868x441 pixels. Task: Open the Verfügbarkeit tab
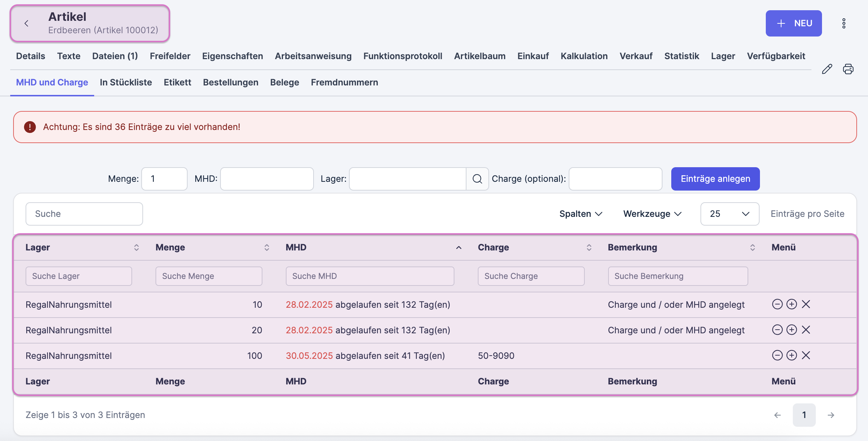coord(776,56)
